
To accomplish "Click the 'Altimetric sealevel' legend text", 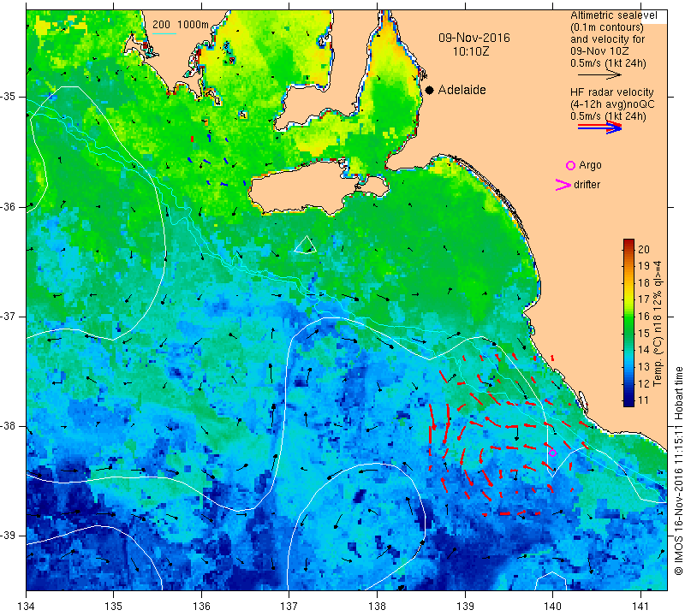I will 613,15.
